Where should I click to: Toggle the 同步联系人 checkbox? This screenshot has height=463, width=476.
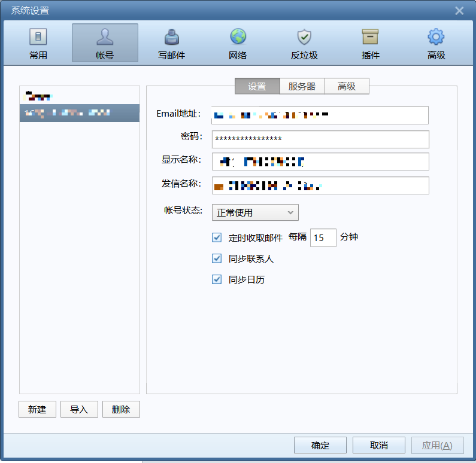pos(217,258)
